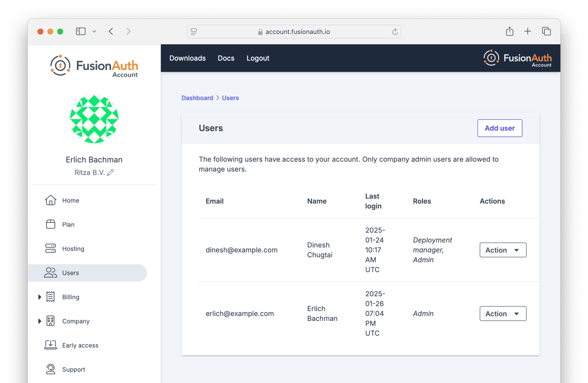Click Logout in the top bar
This screenshot has width=588, height=383.
point(258,58)
